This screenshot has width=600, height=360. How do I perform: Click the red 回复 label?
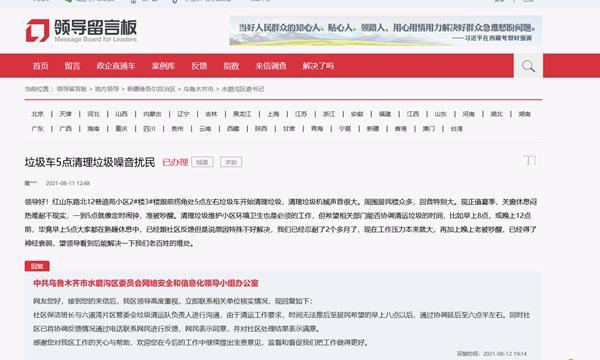click(37, 266)
